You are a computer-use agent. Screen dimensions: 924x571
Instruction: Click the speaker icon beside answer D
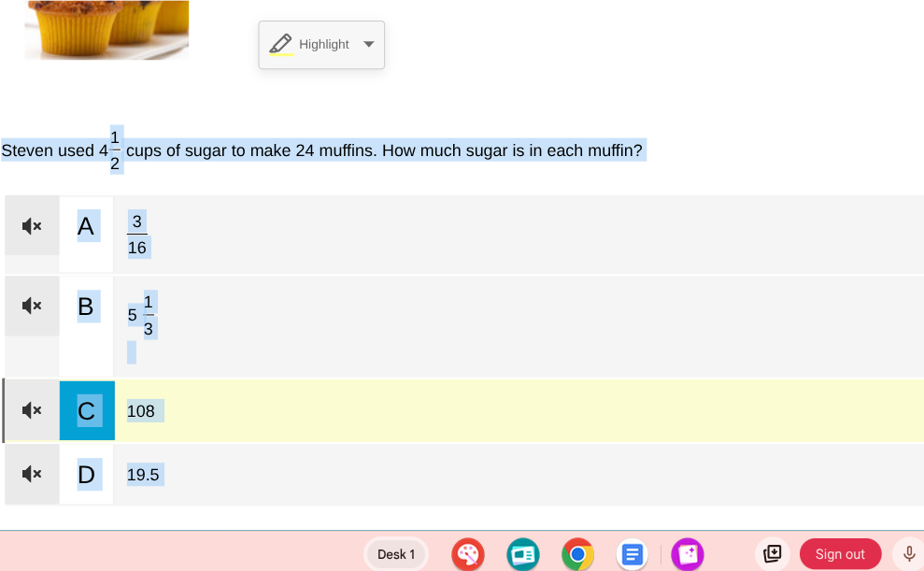[32, 474]
